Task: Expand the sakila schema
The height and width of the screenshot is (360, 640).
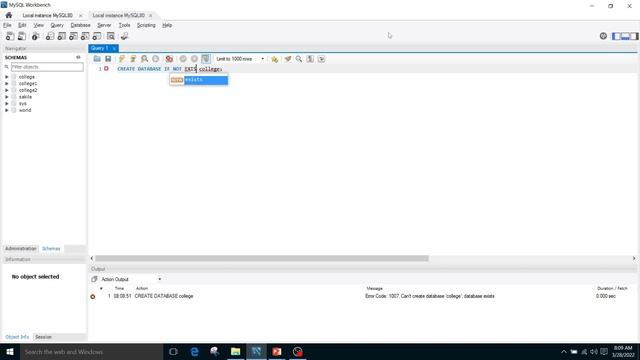Action: 7,97
